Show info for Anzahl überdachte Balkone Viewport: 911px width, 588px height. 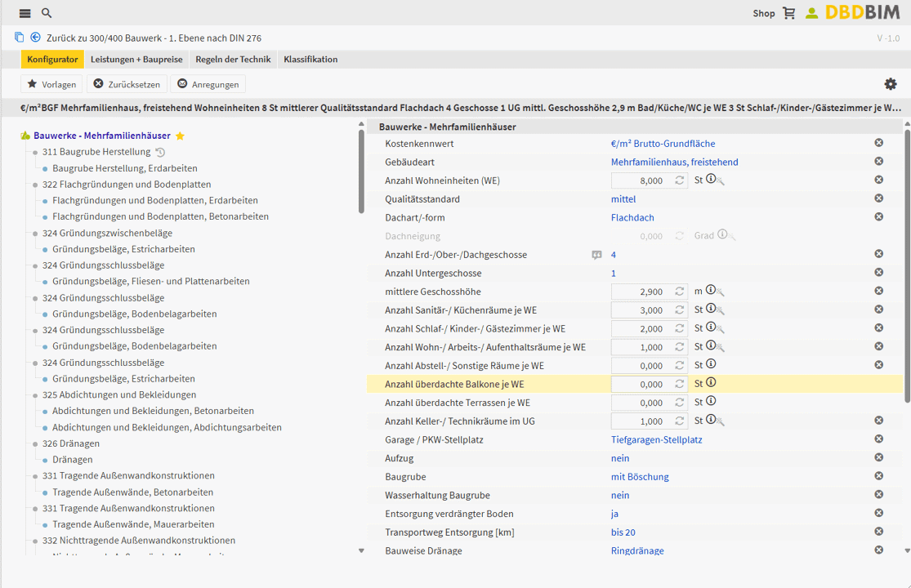click(x=711, y=382)
